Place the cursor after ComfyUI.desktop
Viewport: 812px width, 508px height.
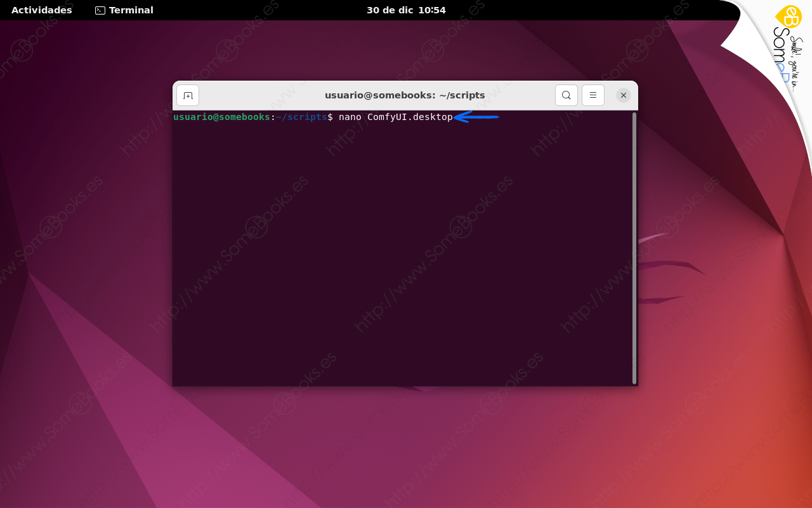click(x=454, y=117)
